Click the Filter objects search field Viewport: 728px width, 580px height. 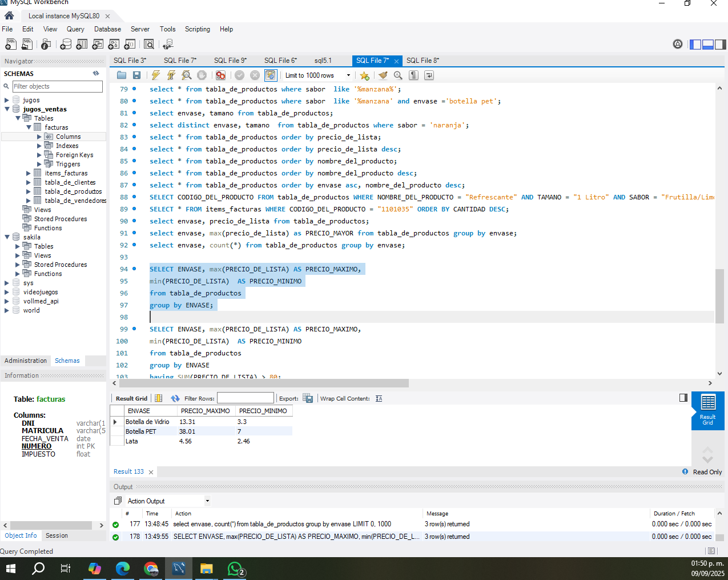click(57, 86)
